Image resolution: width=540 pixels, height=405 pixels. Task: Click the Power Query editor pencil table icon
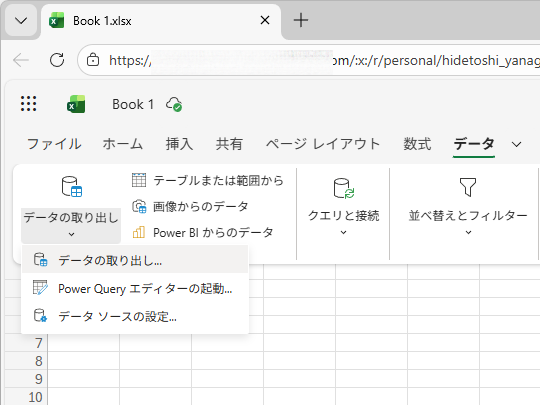(40, 288)
